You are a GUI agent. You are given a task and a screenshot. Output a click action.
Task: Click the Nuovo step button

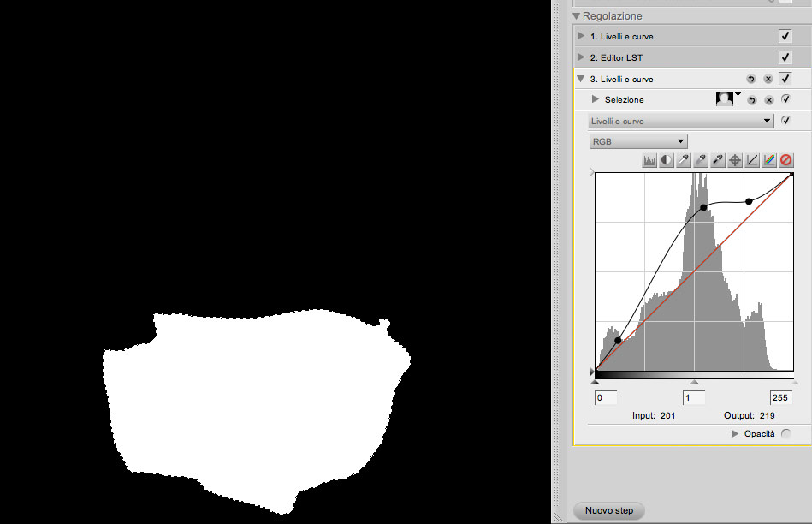click(609, 510)
